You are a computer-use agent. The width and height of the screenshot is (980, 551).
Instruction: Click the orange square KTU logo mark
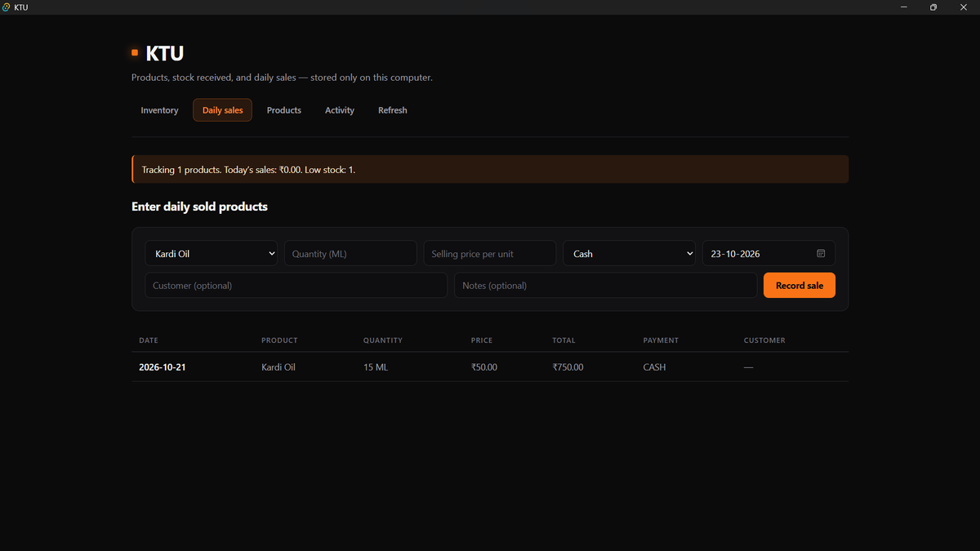tap(135, 53)
